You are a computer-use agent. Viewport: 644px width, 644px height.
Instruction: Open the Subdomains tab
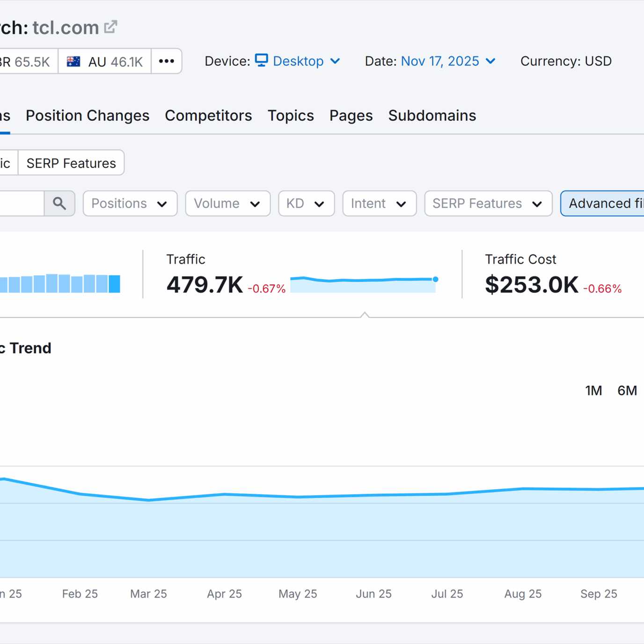pyautogui.click(x=432, y=116)
